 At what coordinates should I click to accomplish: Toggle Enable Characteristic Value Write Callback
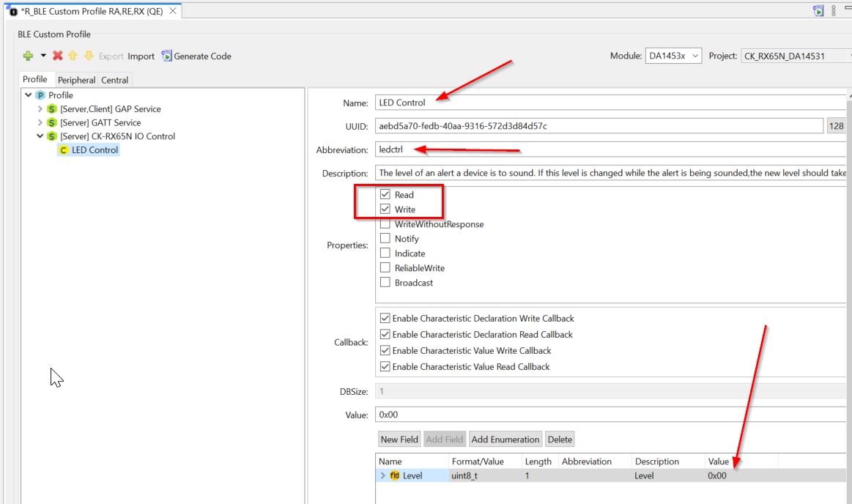click(385, 350)
